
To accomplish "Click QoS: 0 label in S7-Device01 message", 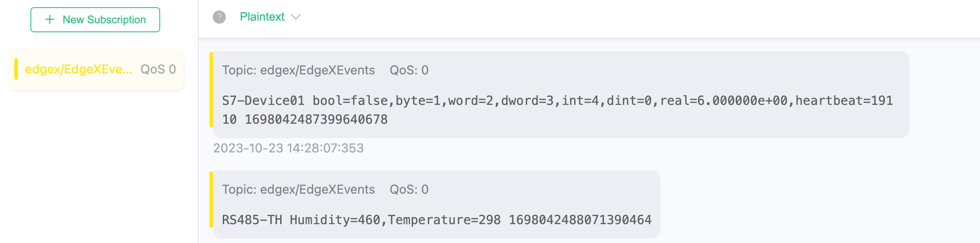I will (409, 70).
